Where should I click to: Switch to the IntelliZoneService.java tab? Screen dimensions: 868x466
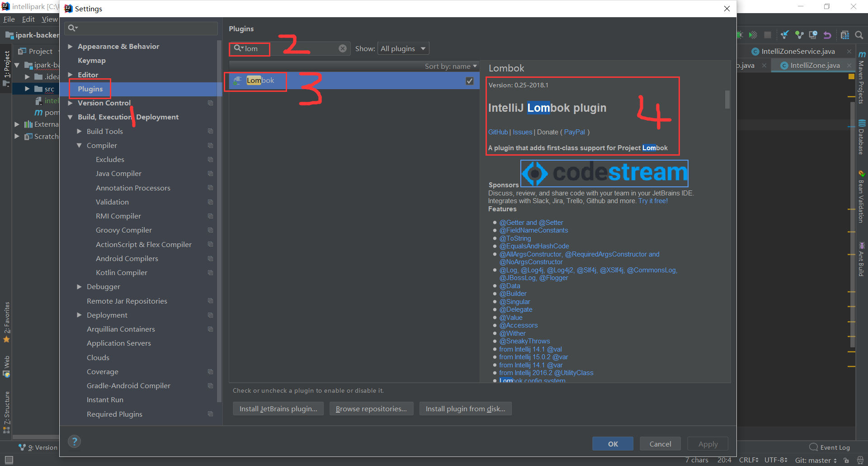click(798, 52)
